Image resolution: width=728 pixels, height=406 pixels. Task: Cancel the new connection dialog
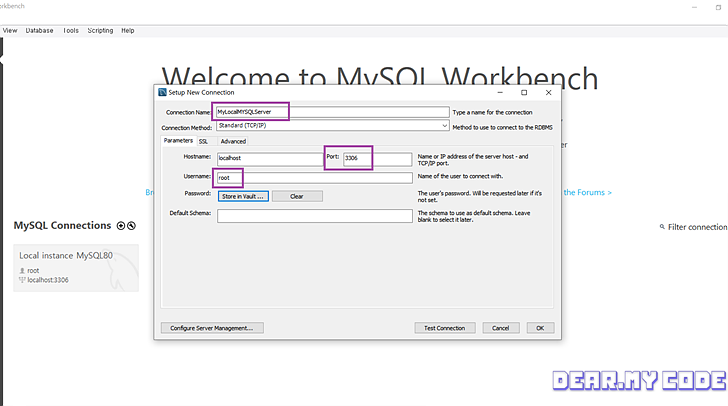coord(501,328)
